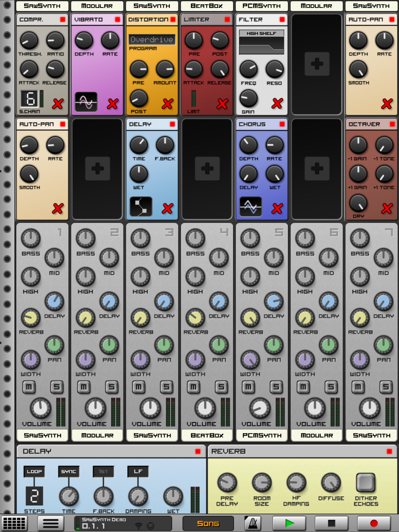Viewport: 399px width, 532px height.
Task: Open the Delay modulation pattern icon
Action: click(141, 206)
